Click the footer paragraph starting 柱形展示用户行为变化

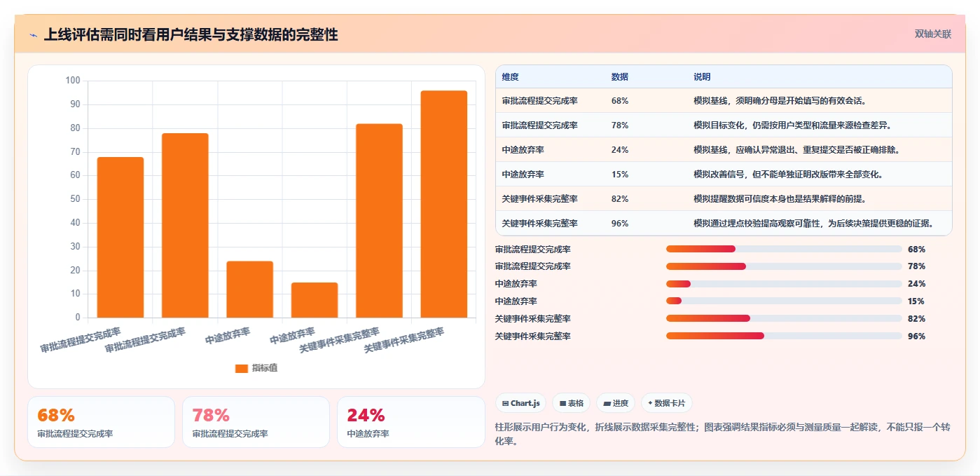click(722, 434)
